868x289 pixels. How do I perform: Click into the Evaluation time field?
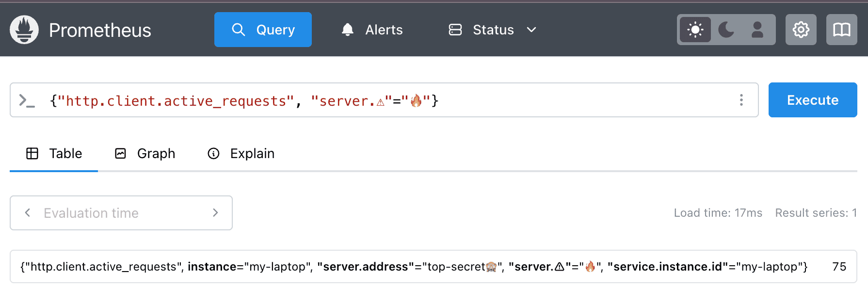pyautogui.click(x=121, y=213)
